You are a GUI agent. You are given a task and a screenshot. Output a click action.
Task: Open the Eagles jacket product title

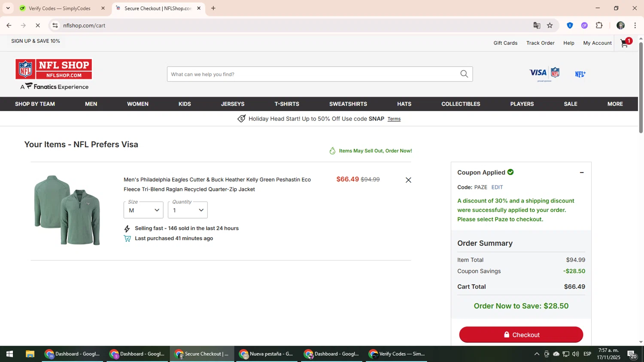coord(217,184)
